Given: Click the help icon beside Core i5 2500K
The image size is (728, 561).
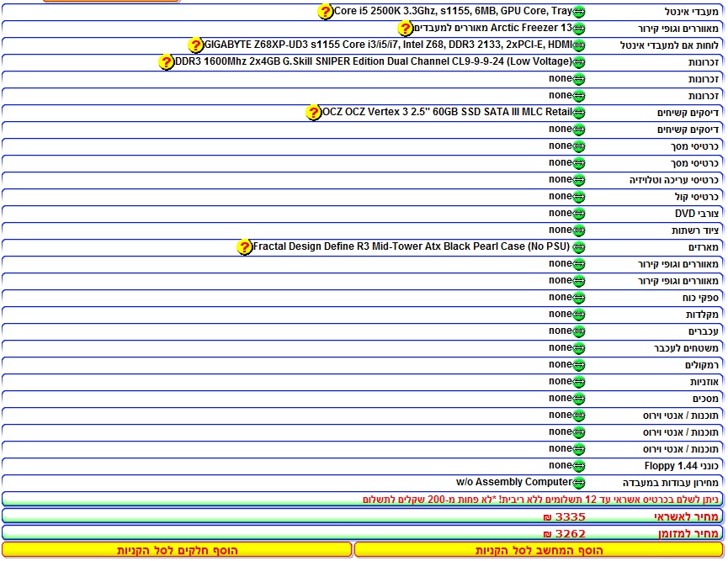Looking at the screenshot, I should (x=326, y=12).
